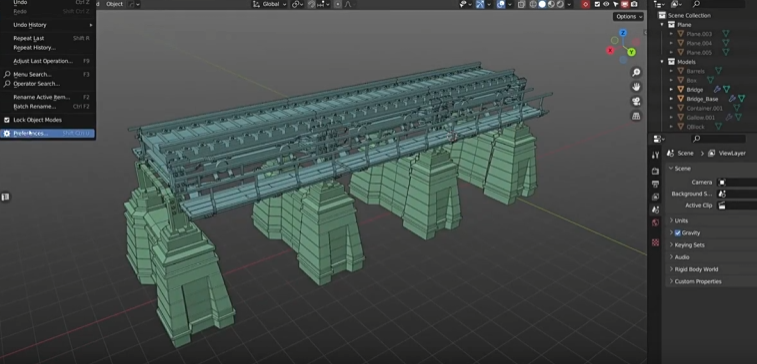Image resolution: width=757 pixels, height=364 pixels.
Task: Open the Options dropdown in viewport
Action: pyautogui.click(x=629, y=16)
